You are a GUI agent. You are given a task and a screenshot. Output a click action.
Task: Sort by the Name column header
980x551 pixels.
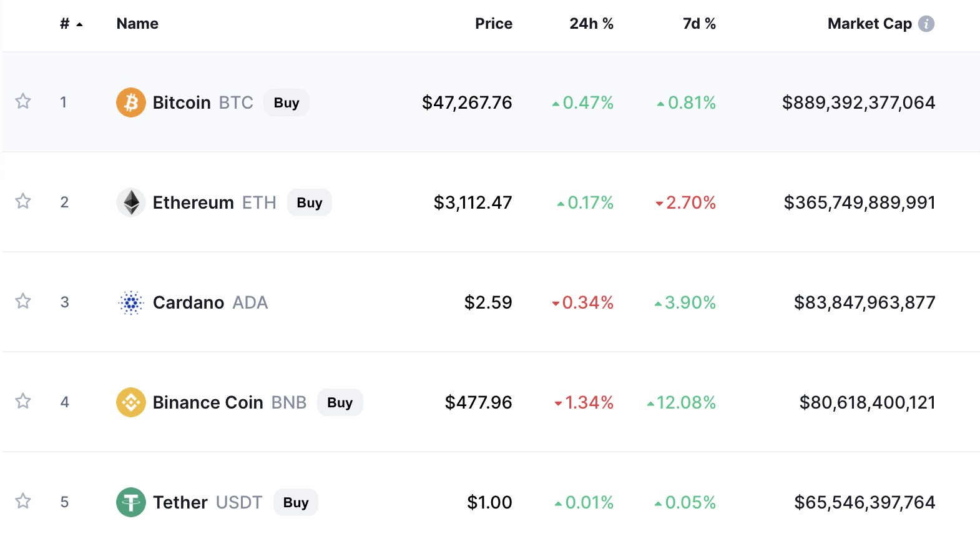tap(137, 24)
